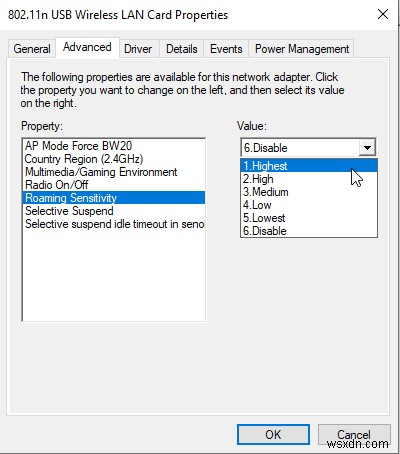The image size is (400, 454).
Task: Select AP Mode Force BW20 property
Action: click(x=114, y=146)
